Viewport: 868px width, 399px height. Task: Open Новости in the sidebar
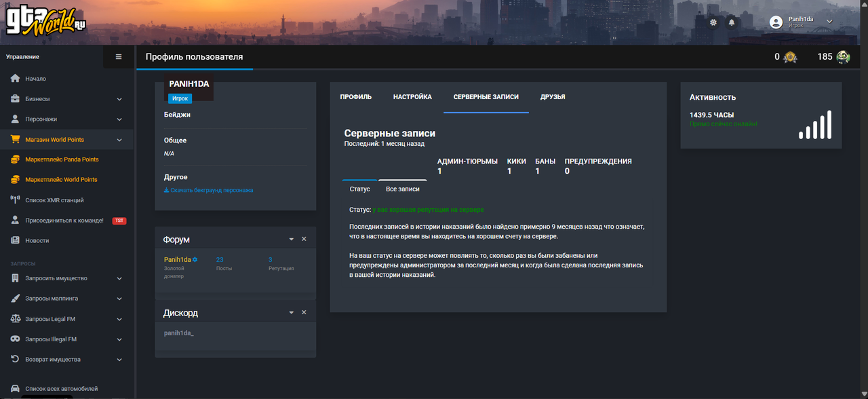37,240
